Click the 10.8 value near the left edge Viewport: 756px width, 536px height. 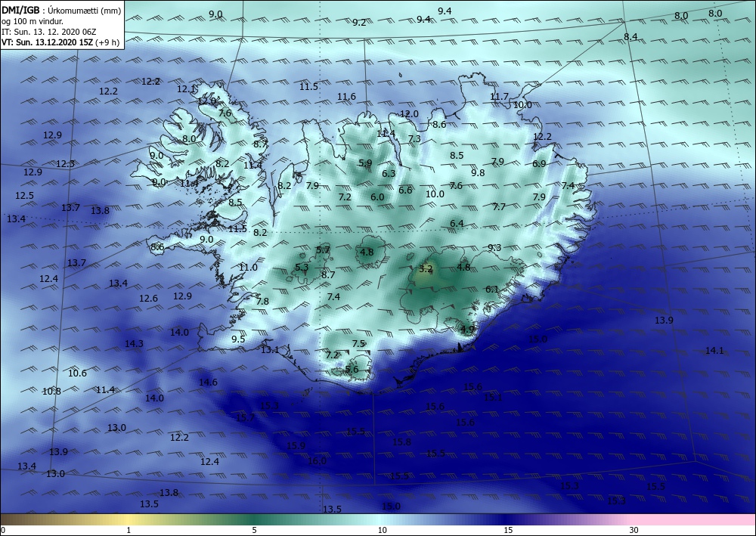tap(51, 391)
